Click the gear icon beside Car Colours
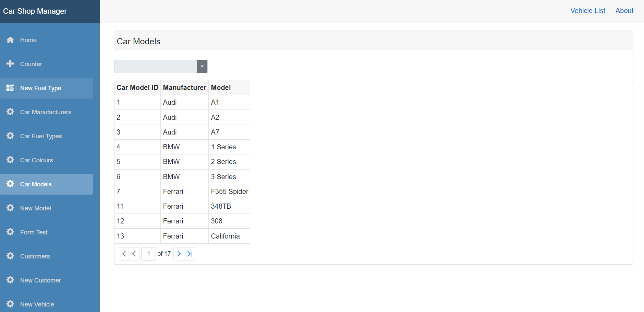 pos(10,160)
